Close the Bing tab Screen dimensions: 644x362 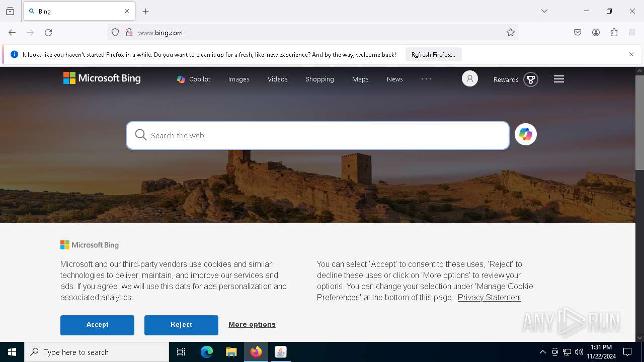click(x=127, y=11)
